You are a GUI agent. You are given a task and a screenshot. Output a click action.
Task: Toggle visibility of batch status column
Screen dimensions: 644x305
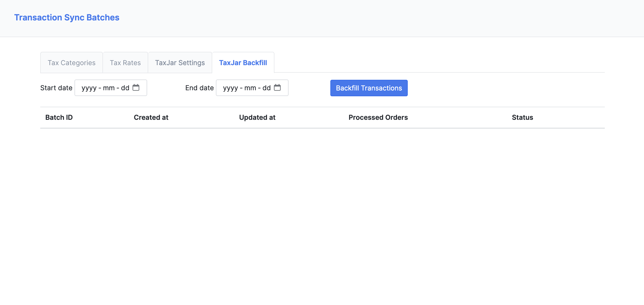[x=522, y=117]
